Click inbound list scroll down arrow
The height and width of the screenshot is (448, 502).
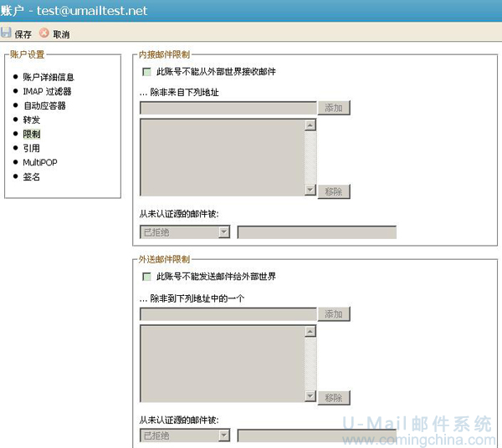[310, 190]
